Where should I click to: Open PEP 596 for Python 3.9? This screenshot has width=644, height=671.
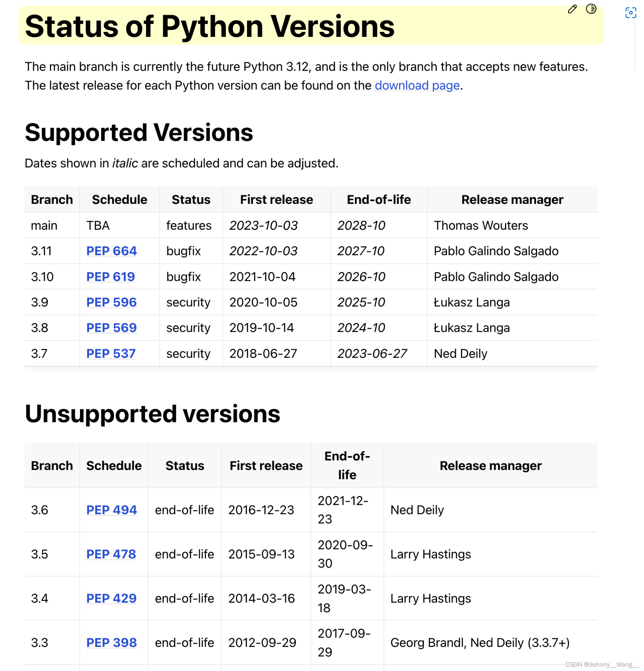click(111, 302)
